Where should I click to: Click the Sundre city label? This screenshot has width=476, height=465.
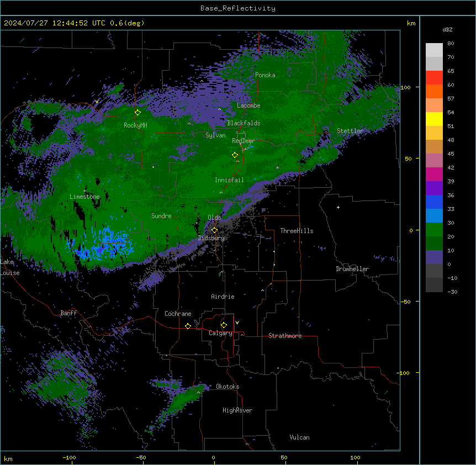161,216
